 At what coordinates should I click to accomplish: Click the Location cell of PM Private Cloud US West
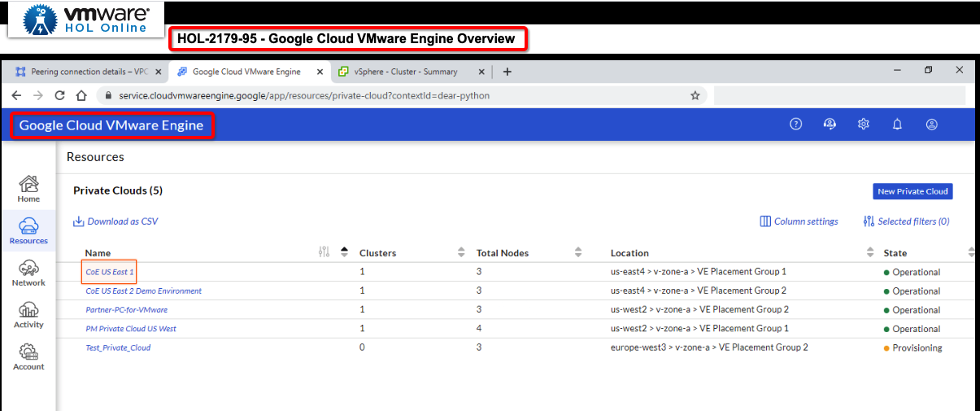tap(699, 329)
